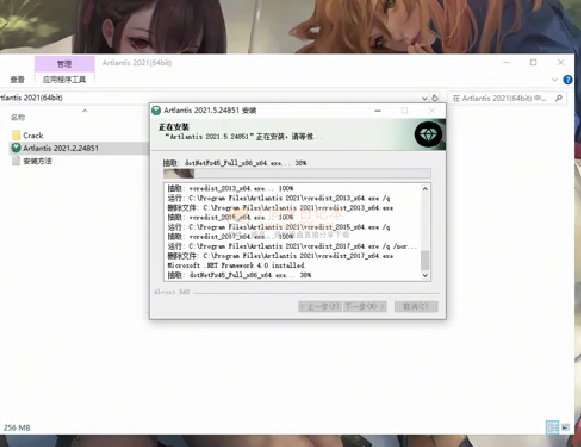Image resolution: width=581 pixels, height=447 pixels.
Task: Refresh the Explorer address bar
Action: (x=436, y=98)
